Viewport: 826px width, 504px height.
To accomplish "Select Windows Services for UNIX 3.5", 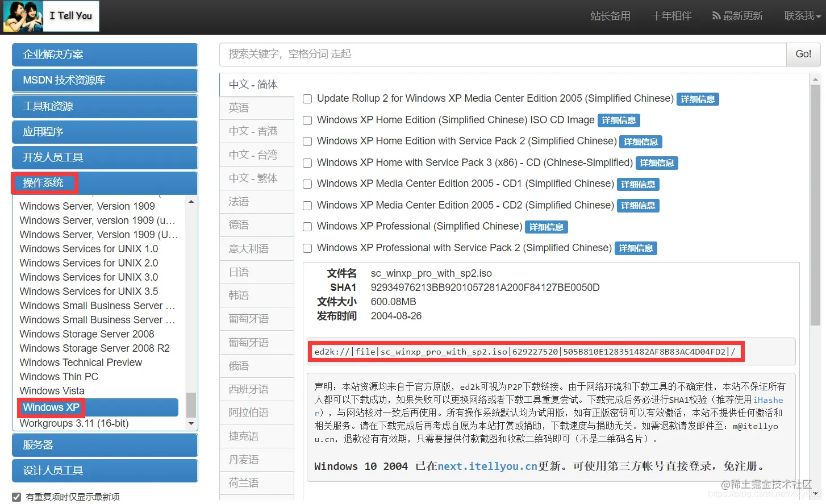I will pos(89,291).
